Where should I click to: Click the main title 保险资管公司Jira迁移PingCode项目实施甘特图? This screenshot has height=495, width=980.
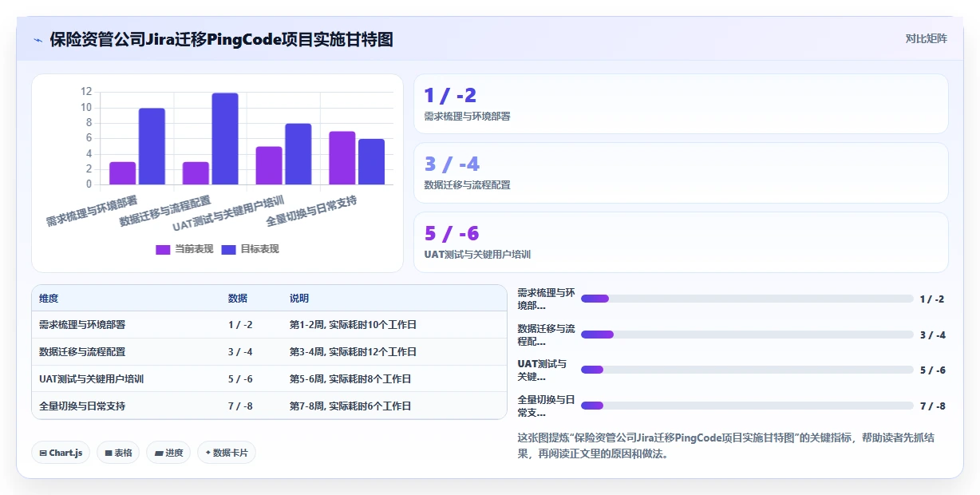(x=221, y=39)
